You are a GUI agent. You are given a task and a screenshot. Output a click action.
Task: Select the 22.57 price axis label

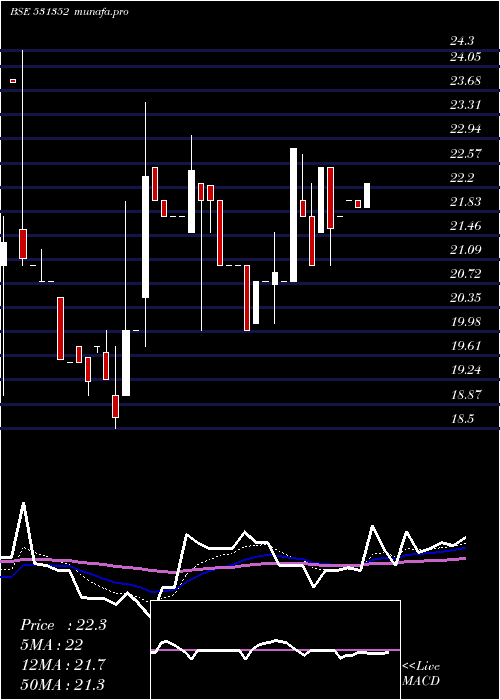tap(465, 154)
